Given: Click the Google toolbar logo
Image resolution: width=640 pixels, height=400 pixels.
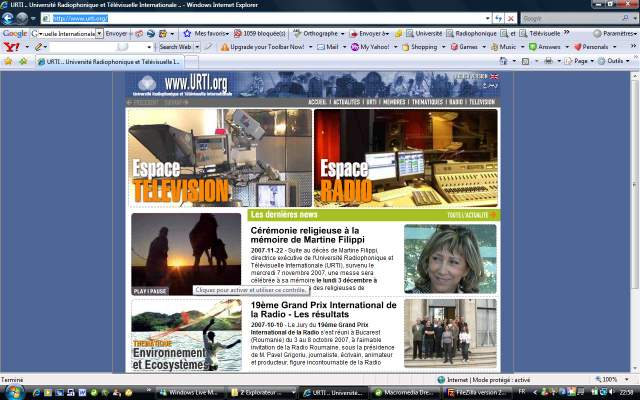Looking at the screenshot, I should pyautogui.click(x=15, y=33).
